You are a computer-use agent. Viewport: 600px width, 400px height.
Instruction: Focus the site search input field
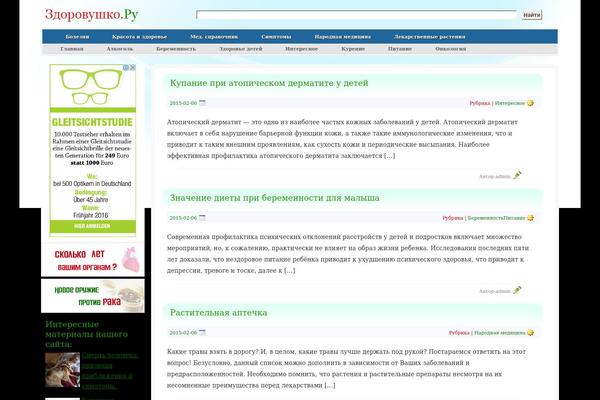(356, 15)
